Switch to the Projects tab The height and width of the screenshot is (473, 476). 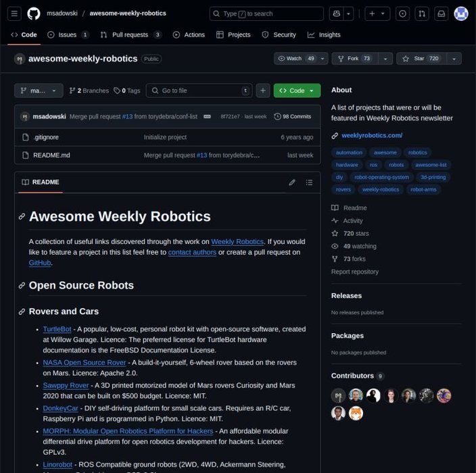click(x=233, y=35)
